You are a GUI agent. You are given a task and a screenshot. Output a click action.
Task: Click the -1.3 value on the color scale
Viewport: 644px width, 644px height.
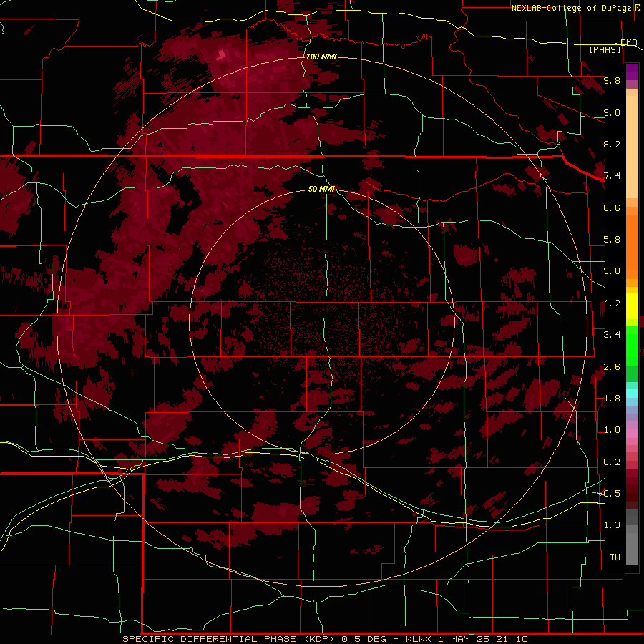(610, 525)
